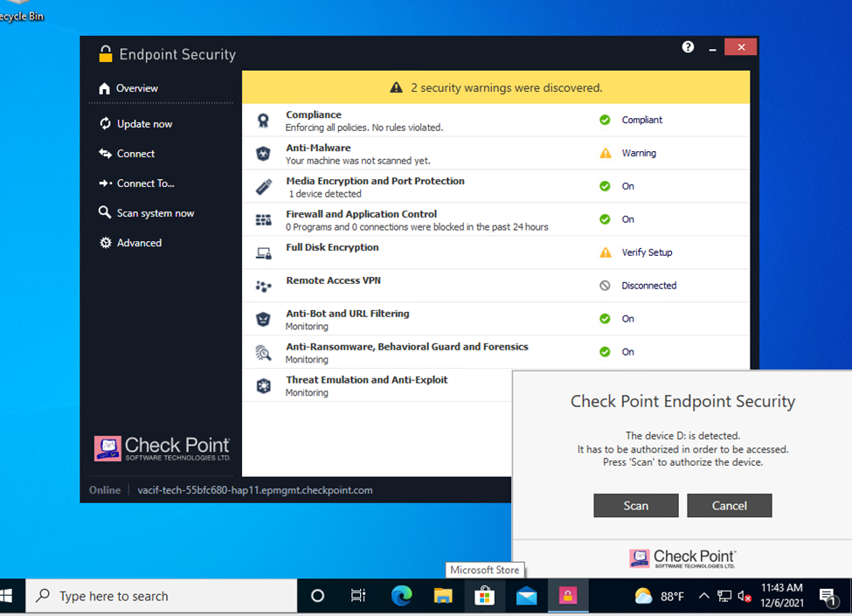Screen dimensions: 852x616
Task: Click the warning icon in yellow banner
Action: [x=396, y=87]
